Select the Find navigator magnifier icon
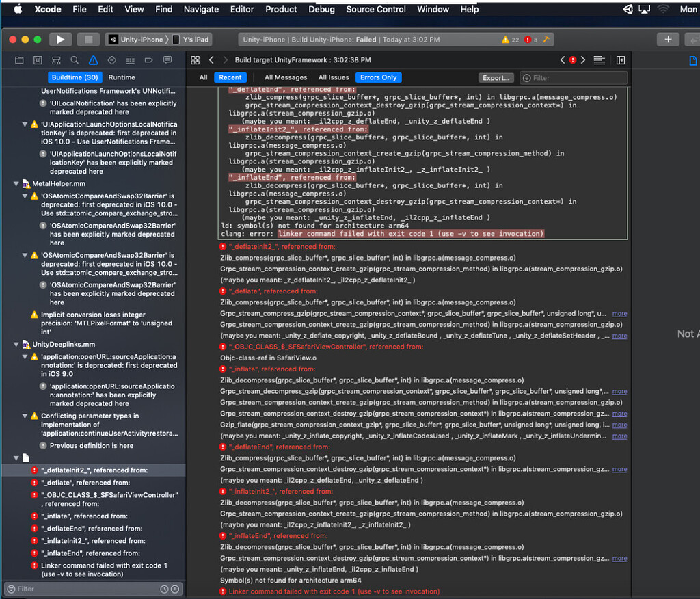700x599 pixels. (74, 60)
